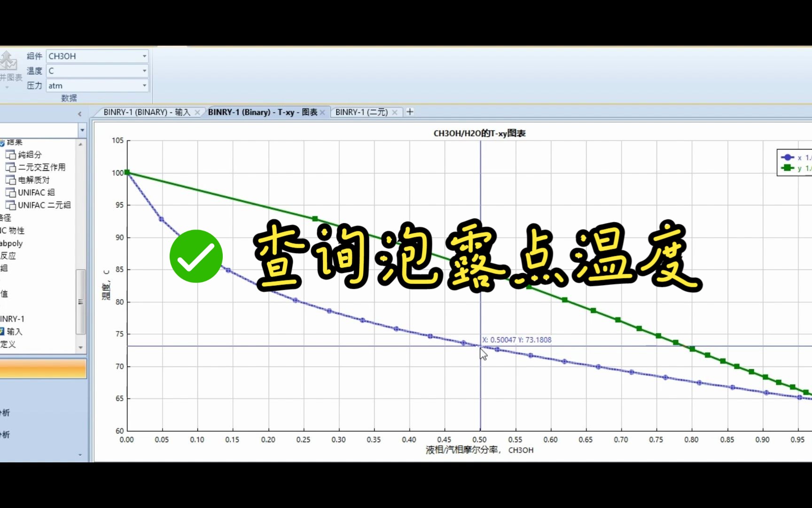Click the merge chart icon in the ribbon
The width and height of the screenshot is (812, 508).
click(x=8, y=61)
